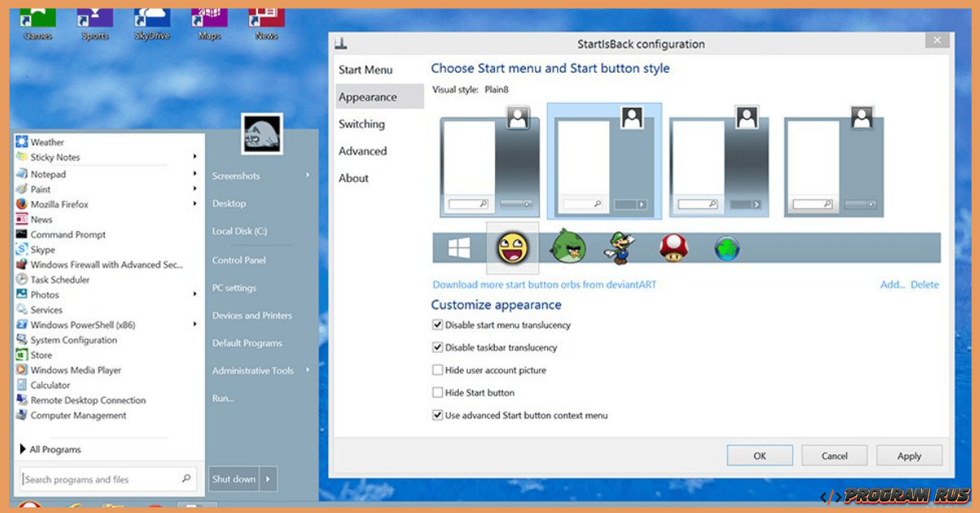Switch to the Switching tab
This screenshot has width=980, height=513.
(362, 124)
